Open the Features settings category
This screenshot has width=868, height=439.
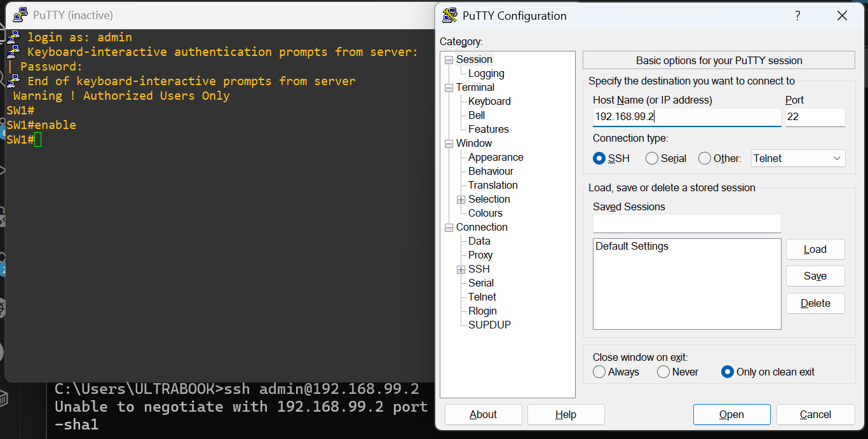489,130
